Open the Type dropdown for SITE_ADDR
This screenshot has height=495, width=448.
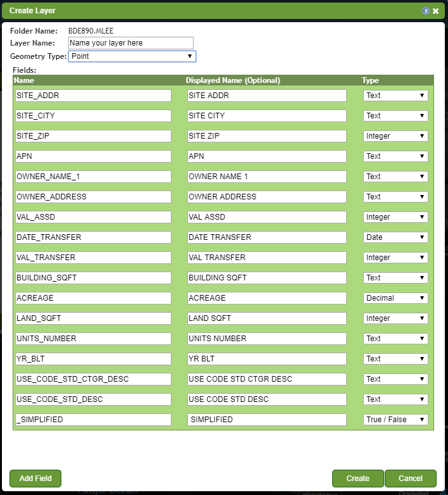point(395,96)
